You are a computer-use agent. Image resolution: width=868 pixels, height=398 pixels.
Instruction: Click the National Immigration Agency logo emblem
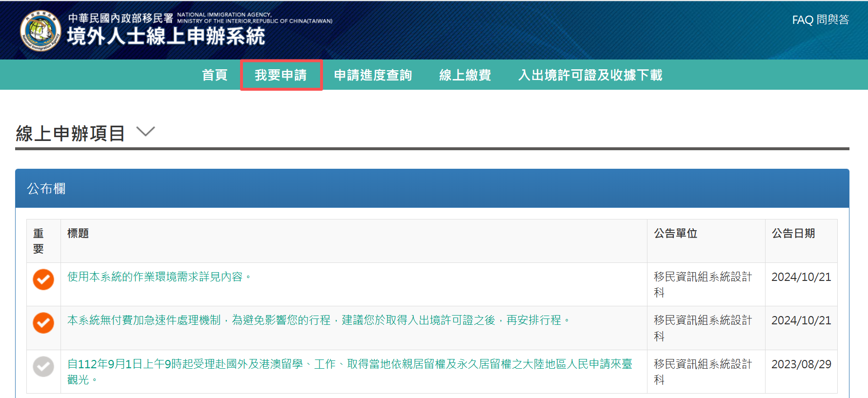coord(40,31)
